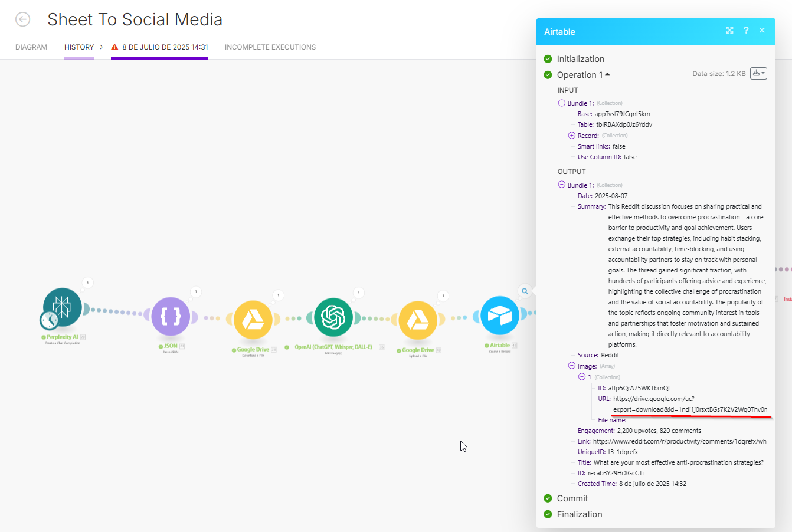
Task: Open the Google Drive Download a File module
Action: coord(253,320)
